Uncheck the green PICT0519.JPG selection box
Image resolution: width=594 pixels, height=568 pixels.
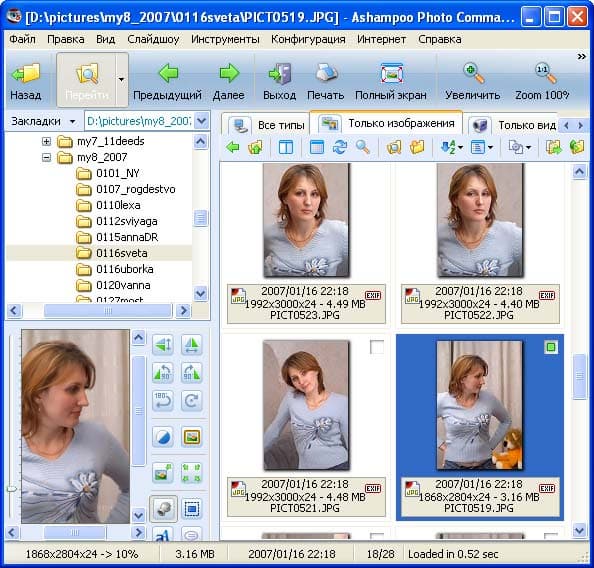coord(551,347)
